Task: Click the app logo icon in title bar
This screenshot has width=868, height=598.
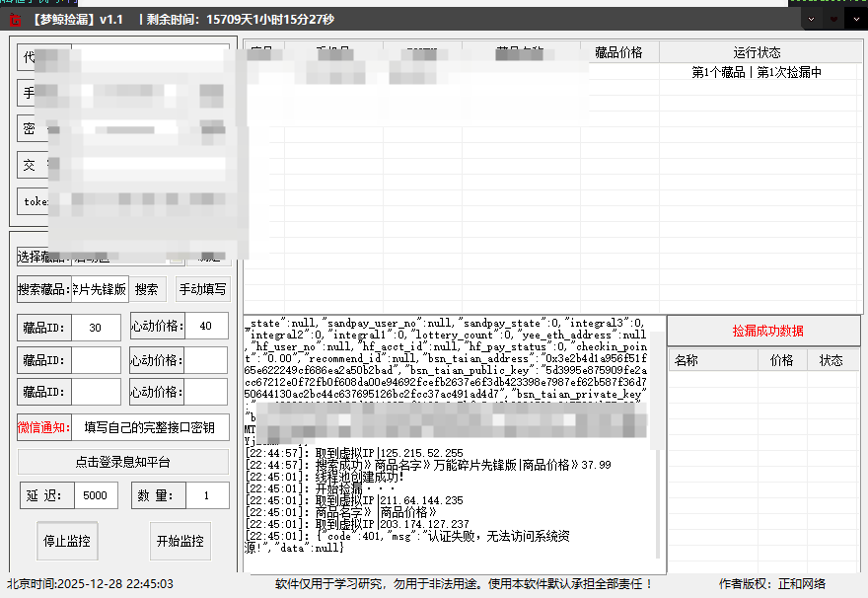Action: pos(15,20)
